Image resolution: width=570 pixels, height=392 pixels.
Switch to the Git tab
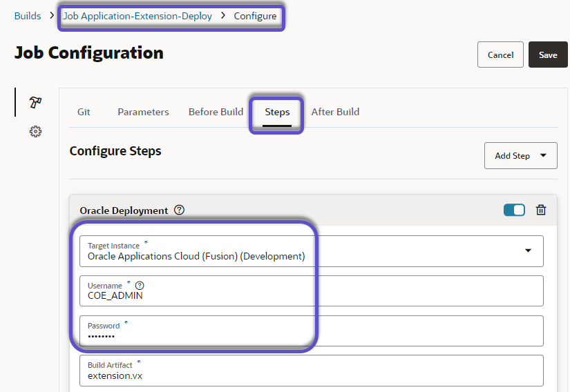[84, 112]
